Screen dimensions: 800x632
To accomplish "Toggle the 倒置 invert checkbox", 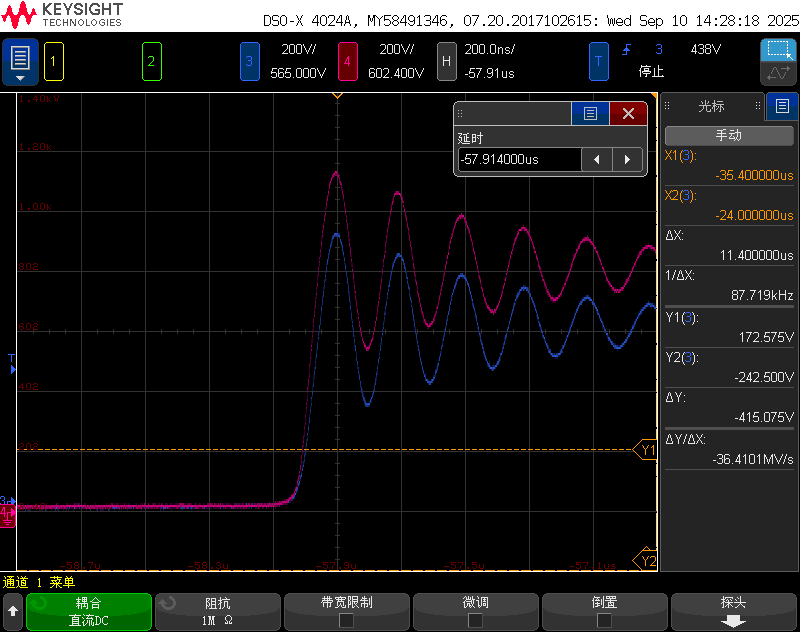I will pos(604,620).
